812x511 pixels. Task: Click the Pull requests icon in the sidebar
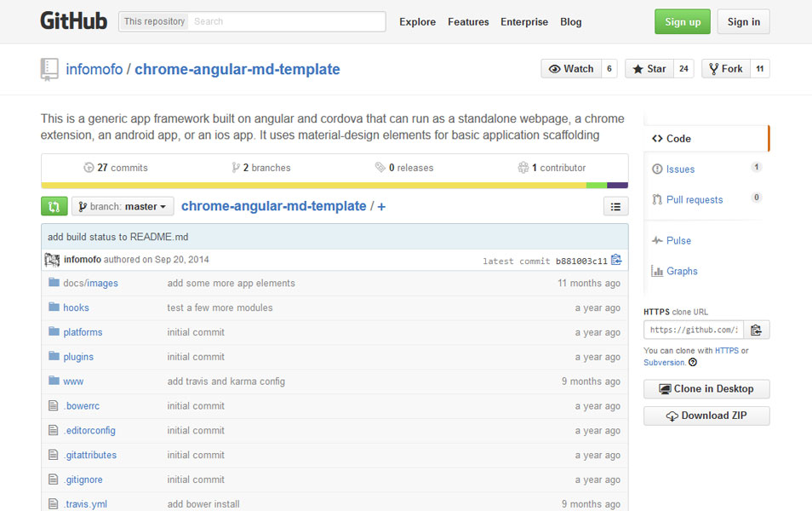[x=657, y=199]
